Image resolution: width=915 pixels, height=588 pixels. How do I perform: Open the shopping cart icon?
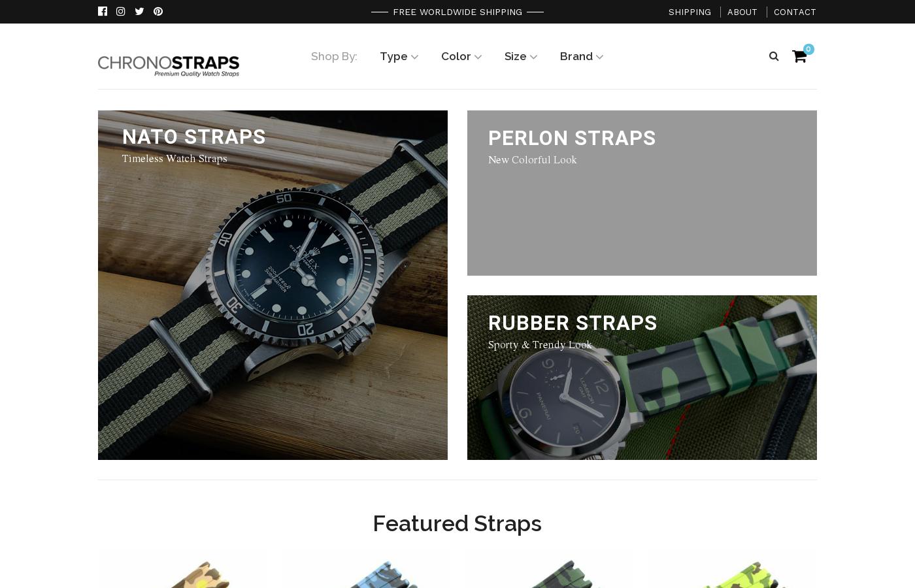click(x=799, y=57)
